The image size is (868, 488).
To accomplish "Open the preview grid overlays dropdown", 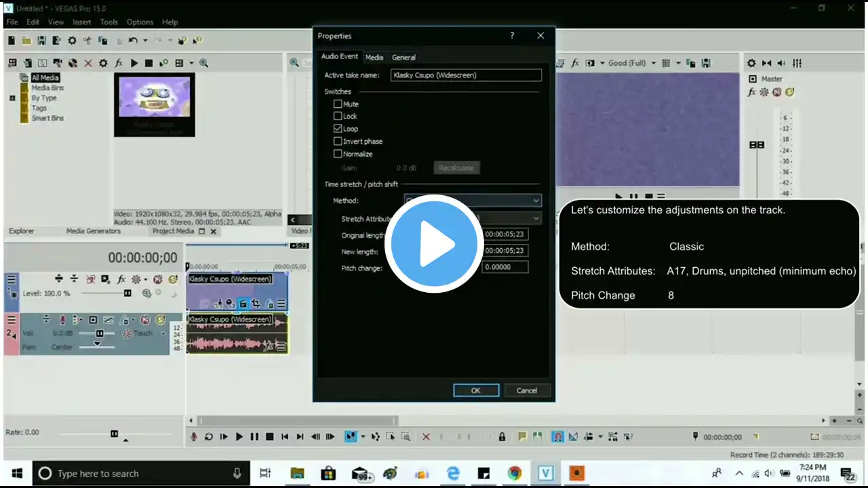I will pyautogui.click(x=677, y=63).
